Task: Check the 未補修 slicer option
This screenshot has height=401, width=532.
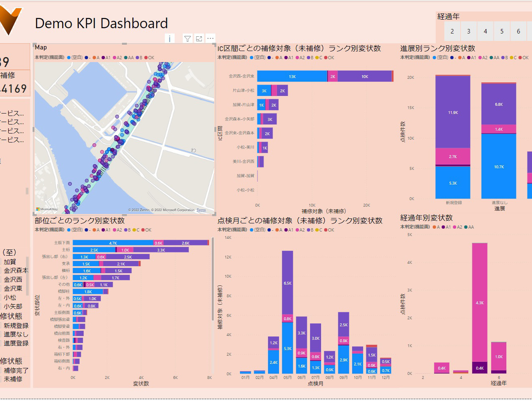Action: pyautogui.click(x=13, y=379)
